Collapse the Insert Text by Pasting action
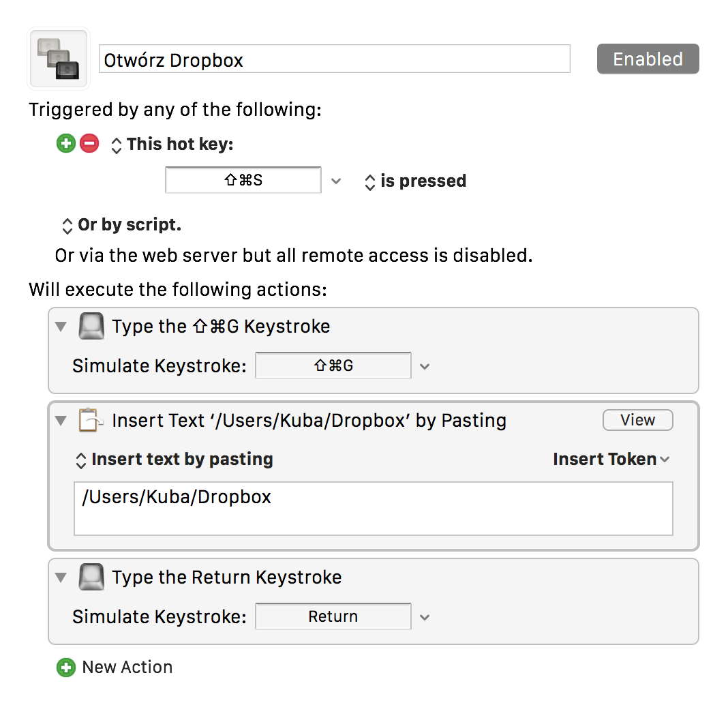The image size is (728, 705). coord(61,421)
